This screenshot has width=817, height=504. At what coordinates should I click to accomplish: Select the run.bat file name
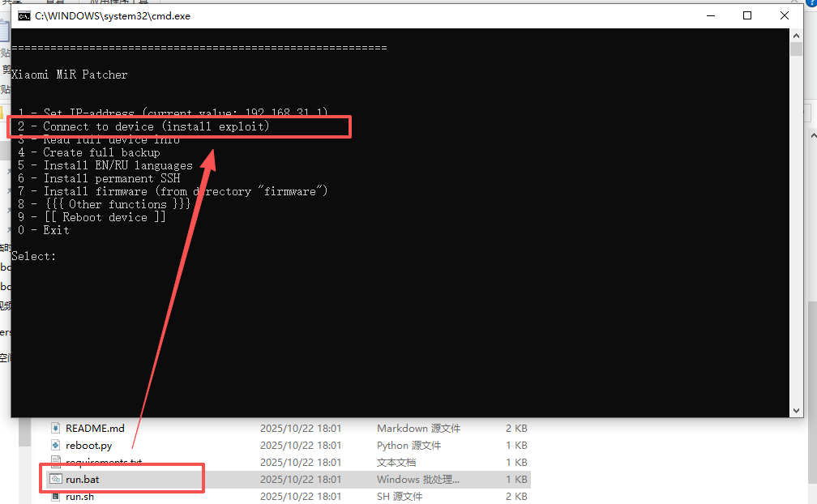click(x=83, y=479)
